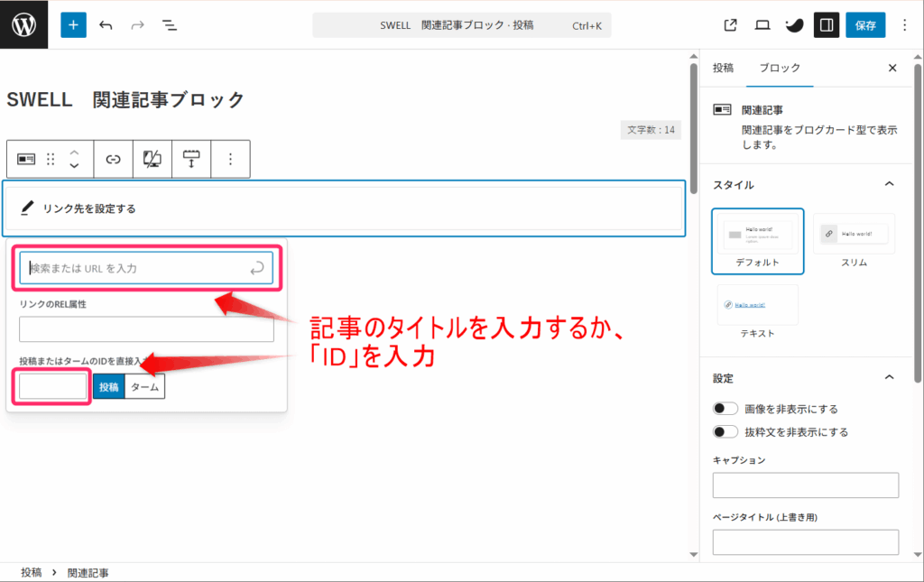Screen dimensions: 924x582
Task: Click the post title SWELL 関連記事ブロック
Action: (x=125, y=99)
